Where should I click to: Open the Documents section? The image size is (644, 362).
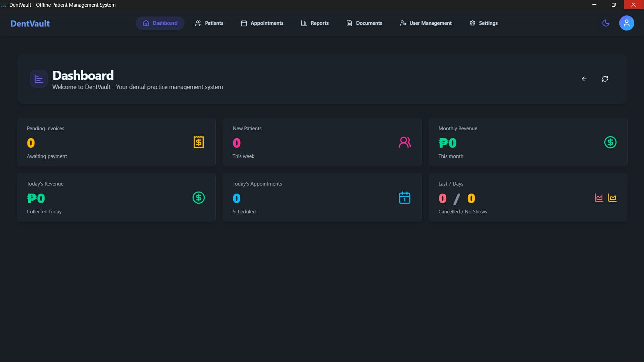pyautogui.click(x=364, y=23)
